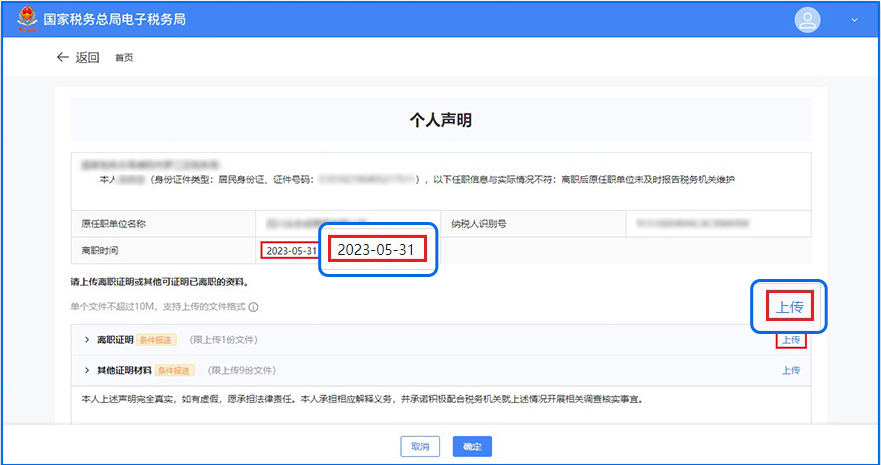This screenshot has height=465, width=881.
Task: Expand the 其他证明材料 section chevron
Action: point(88,370)
